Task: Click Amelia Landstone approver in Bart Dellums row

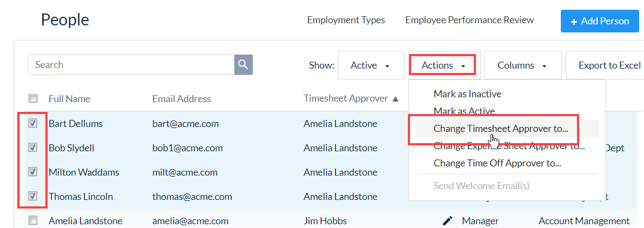Action: [340, 123]
